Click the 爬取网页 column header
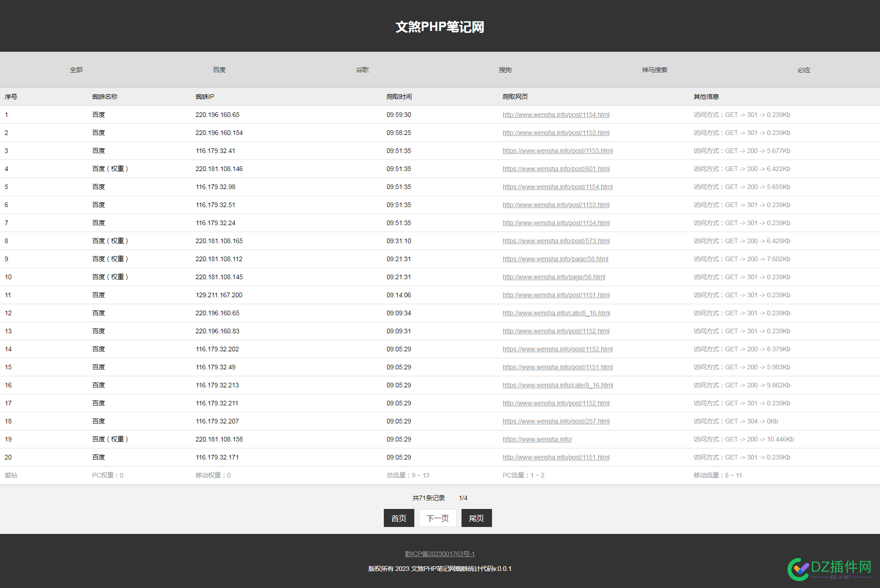880x588 pixels. [515, 97]
